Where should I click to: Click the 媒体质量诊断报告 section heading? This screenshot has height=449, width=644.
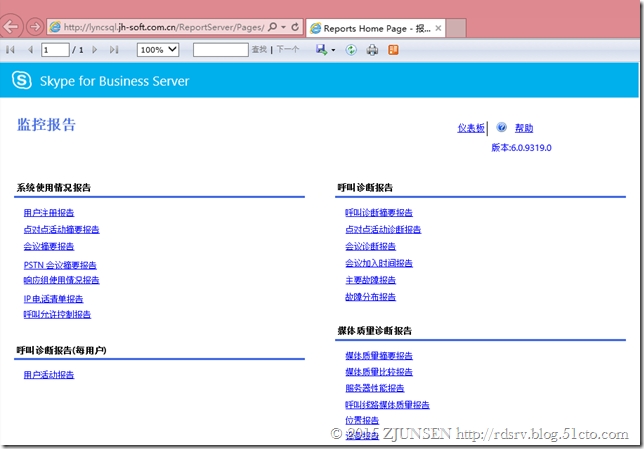(x=375, y=331)
